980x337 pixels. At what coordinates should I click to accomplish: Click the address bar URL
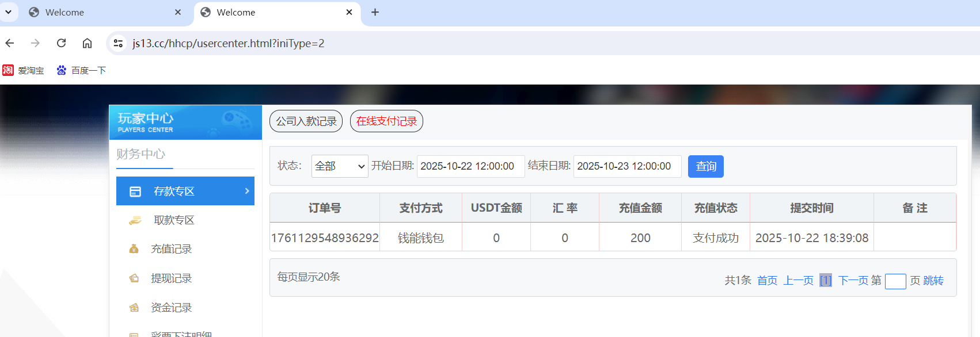tap(228, 43)
